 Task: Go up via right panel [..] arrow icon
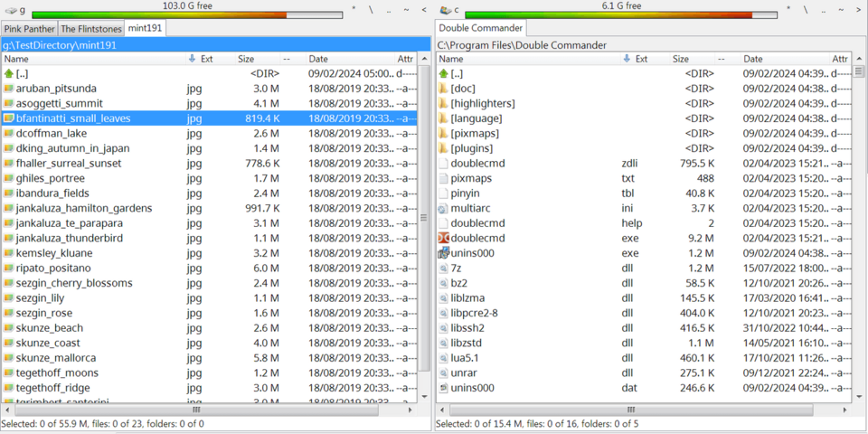(443, 74)
